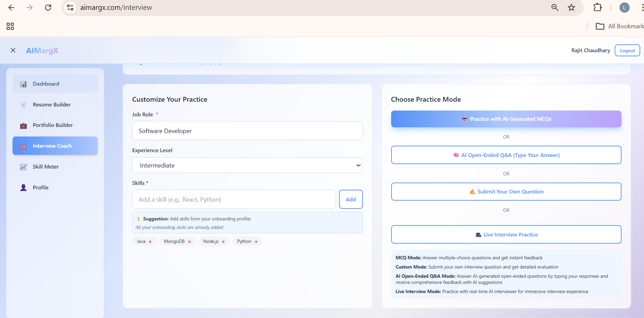
Task: Click the Logout button
Action: pyautogui.click(x=627, y=50)
